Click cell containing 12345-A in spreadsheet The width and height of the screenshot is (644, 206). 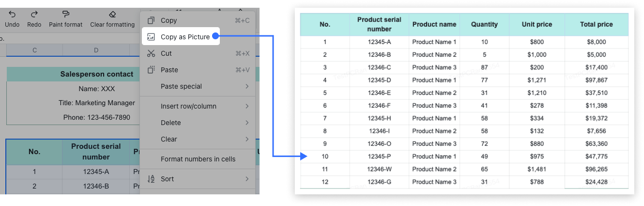(96, 172)
